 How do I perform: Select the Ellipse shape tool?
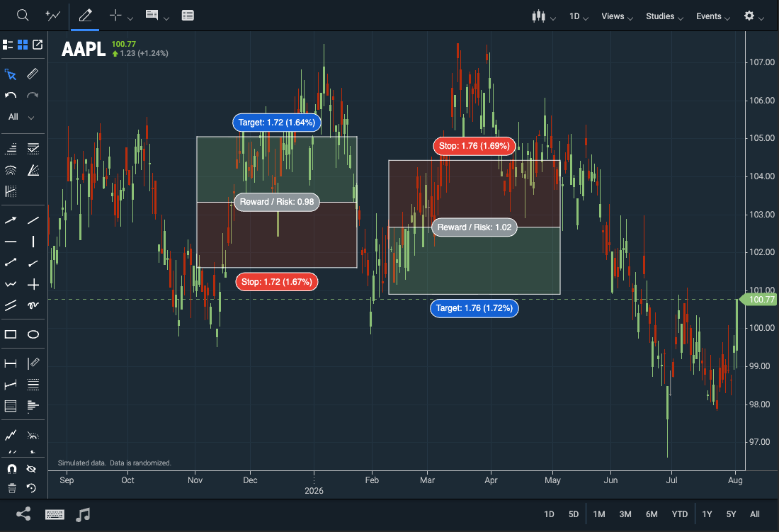point(33,334)
